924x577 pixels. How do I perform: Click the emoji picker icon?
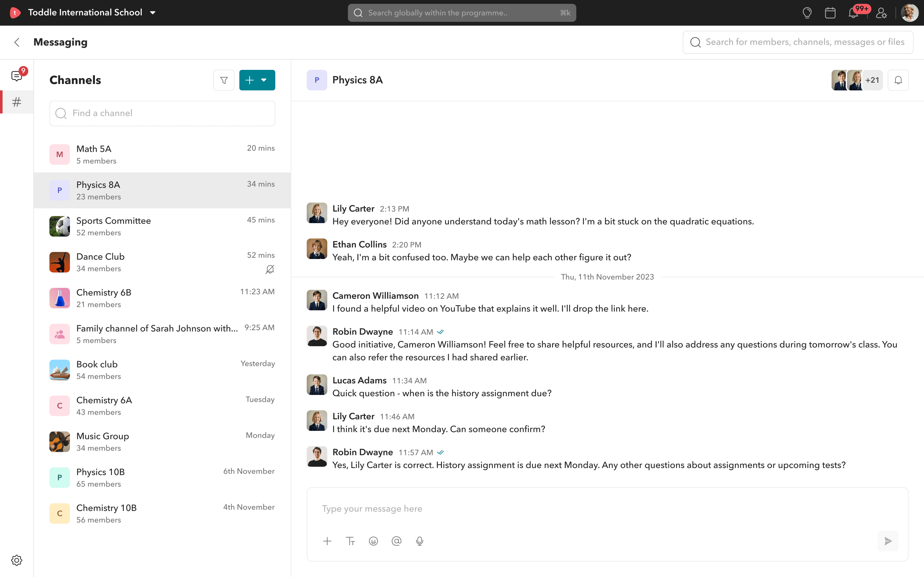pyautogui.click(x=373, y=541)
